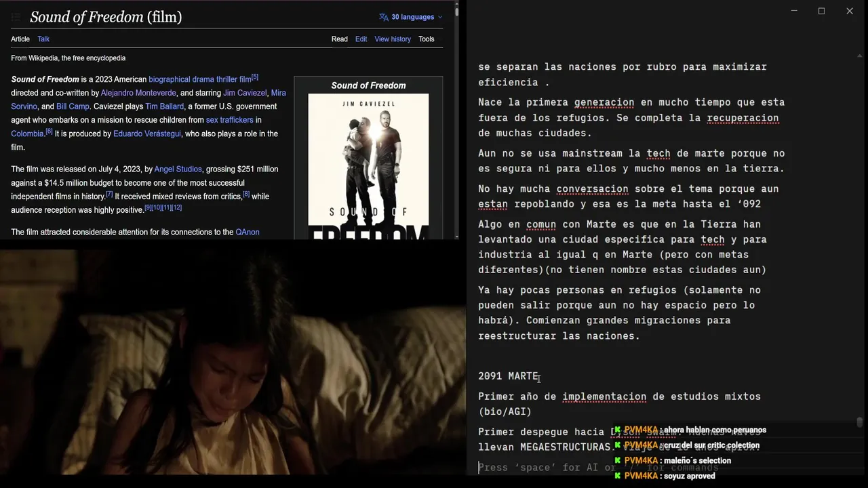
Task: Click the 'Sound of Freedom' infobox caption
Action: 368,85
